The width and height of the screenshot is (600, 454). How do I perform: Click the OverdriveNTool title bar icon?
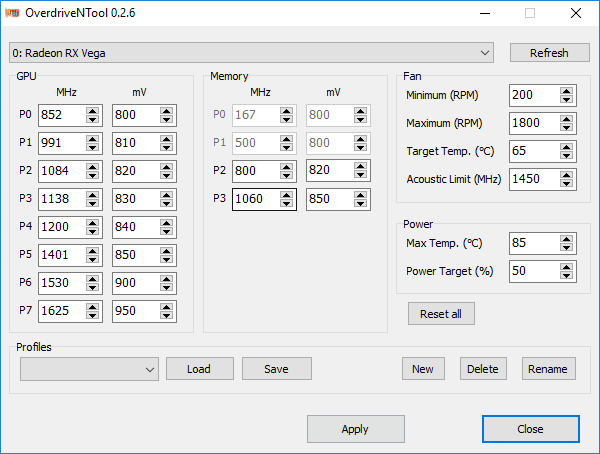click(12, 13)
